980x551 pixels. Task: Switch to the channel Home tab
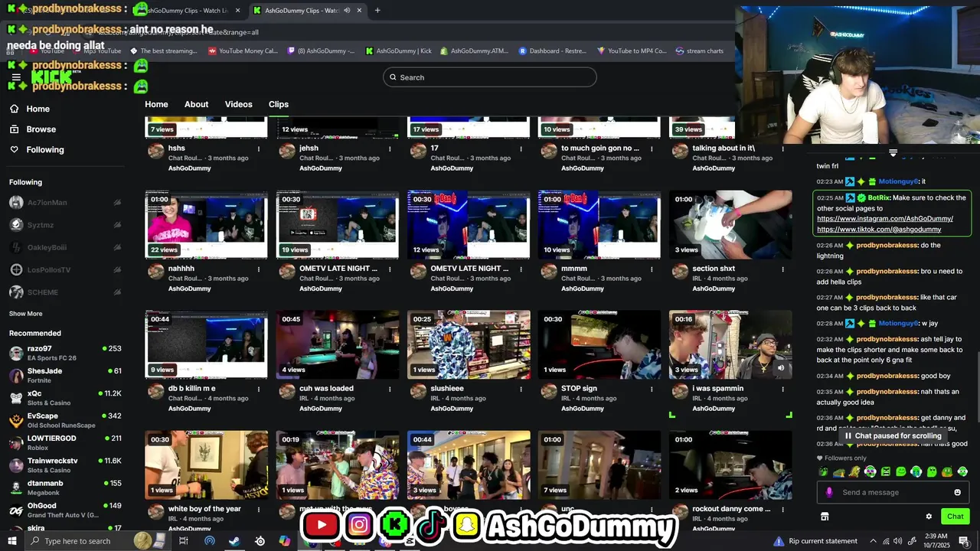tap(156, 104)
